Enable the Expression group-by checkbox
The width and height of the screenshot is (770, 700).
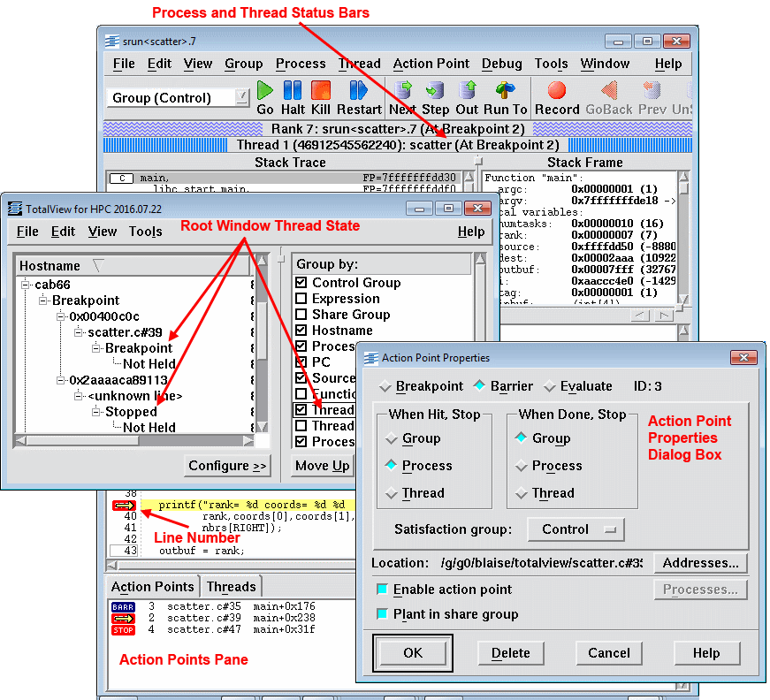click(301, 299)
